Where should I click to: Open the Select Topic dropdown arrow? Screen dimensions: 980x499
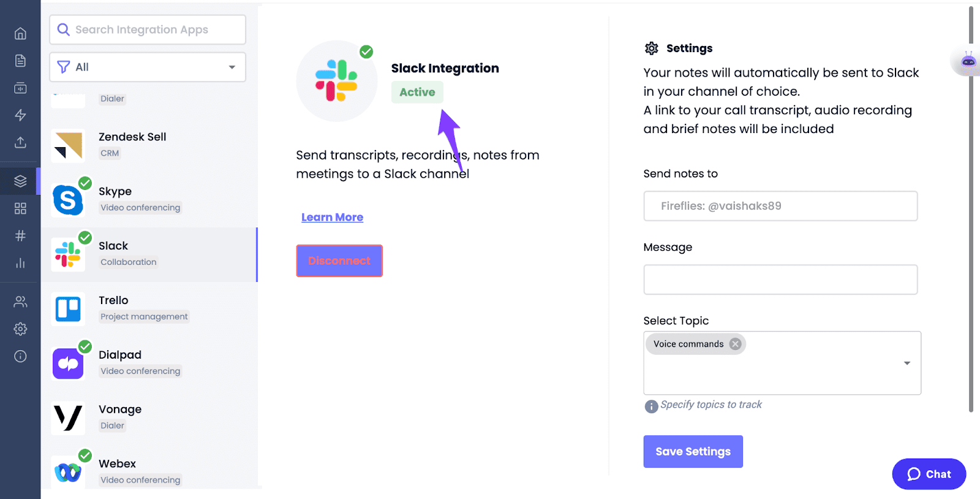pyautogui.click(x=907, y=363)
